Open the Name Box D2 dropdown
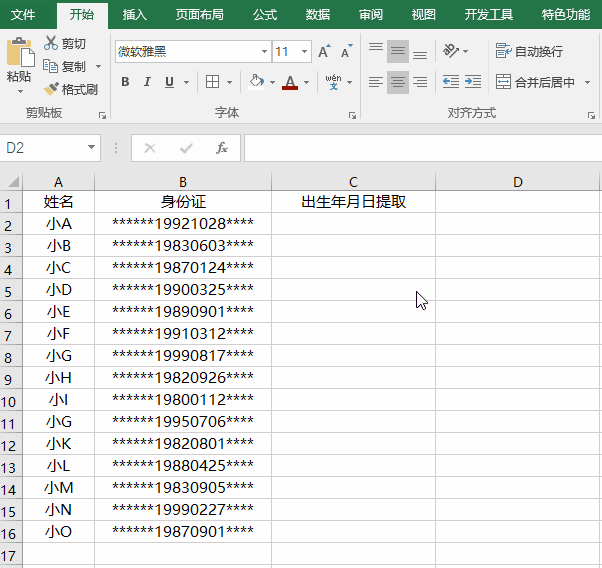Image resolution: width=602 pixels, height=568 pixels. point(91,147)
